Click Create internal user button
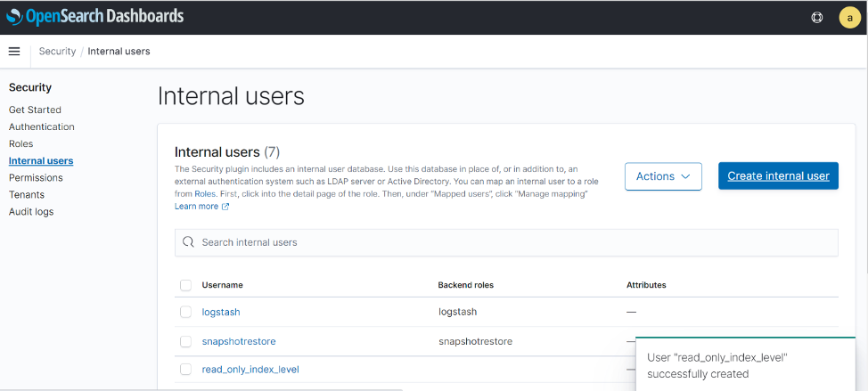 click(778, 175)
